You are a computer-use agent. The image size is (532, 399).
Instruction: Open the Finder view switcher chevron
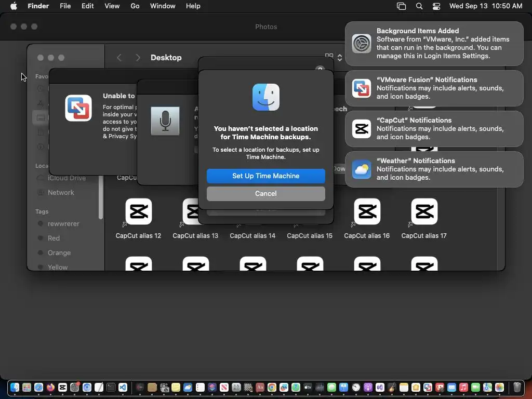click(x=340, y=58)
